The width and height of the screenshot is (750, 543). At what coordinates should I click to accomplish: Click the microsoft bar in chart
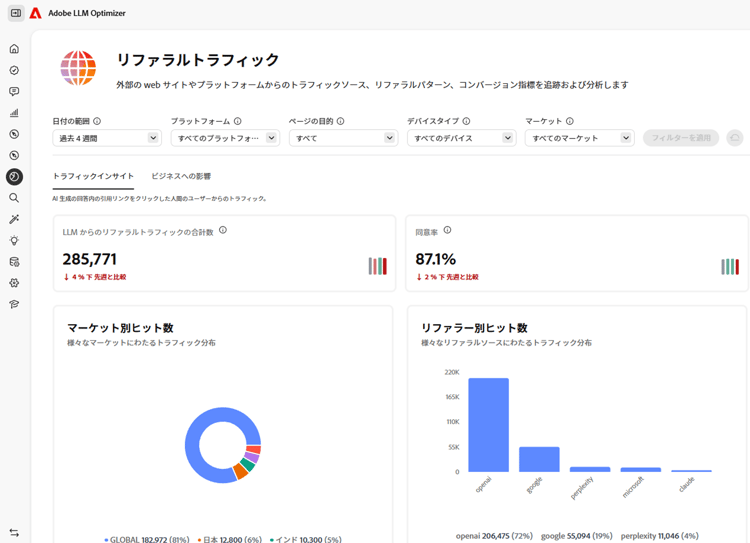640,470
